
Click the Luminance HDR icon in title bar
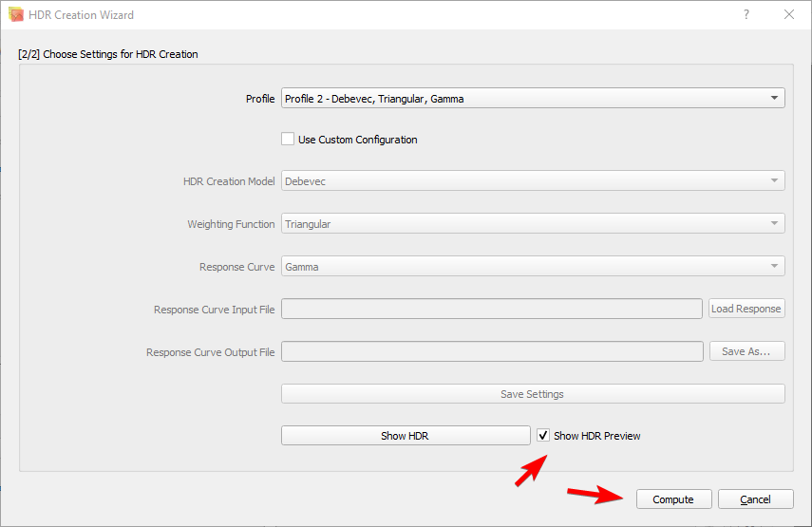pyautogui.click(x=16, y=15)
